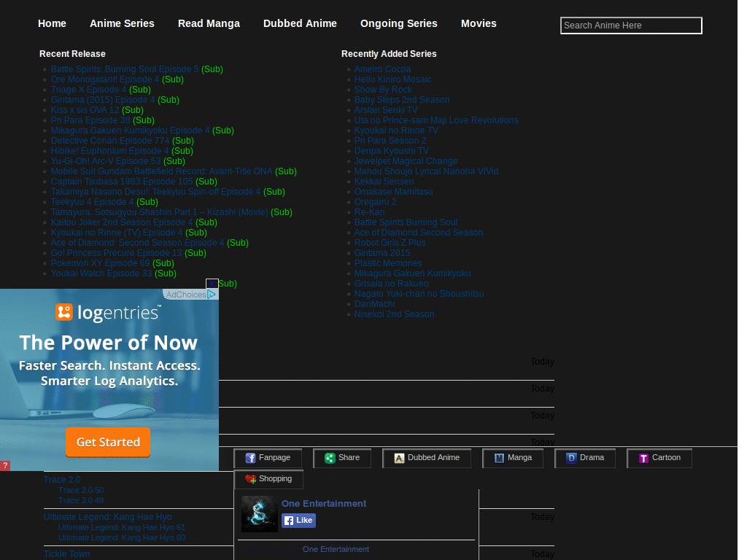Viewport: 747px width, 560px height.
Task: Open DanMachi series link
Action: coord(375,304)
